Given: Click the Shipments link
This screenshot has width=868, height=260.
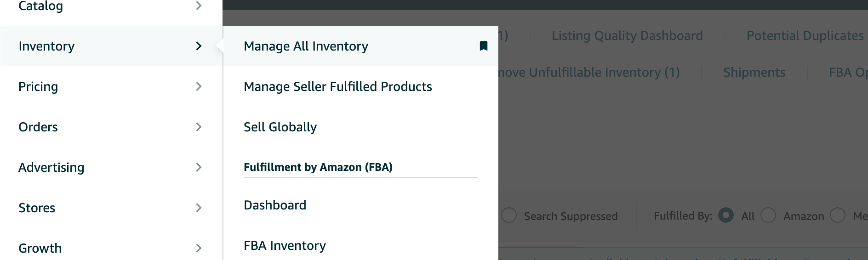Looking at the screenshot, I should tap(754, 72).
